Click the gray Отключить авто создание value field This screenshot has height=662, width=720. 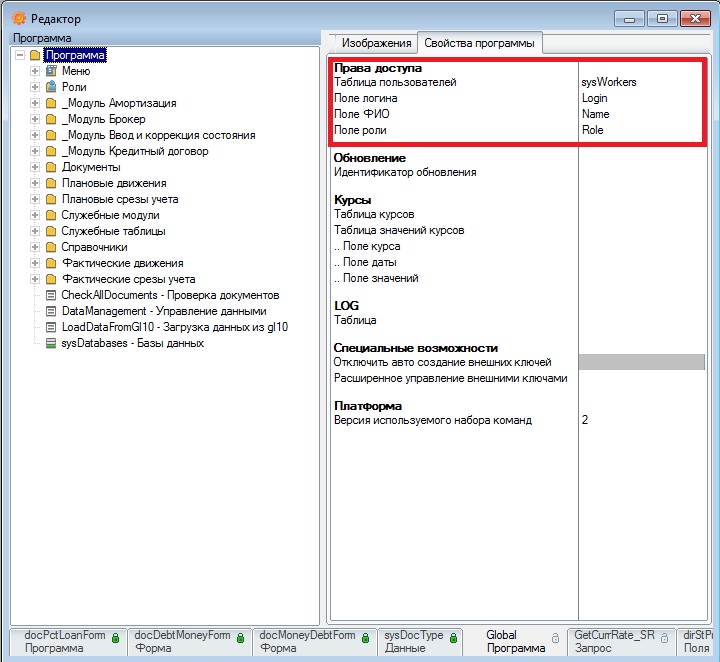[641, 362]
